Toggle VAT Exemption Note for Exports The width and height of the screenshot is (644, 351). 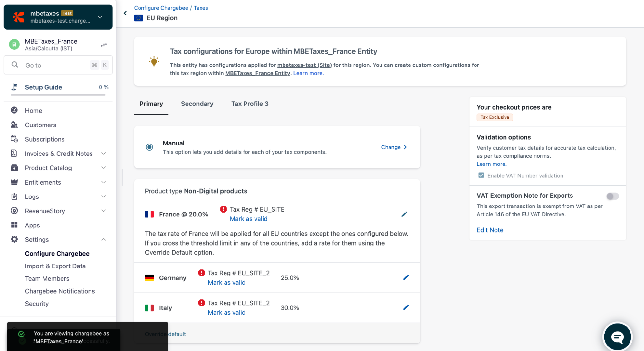[x=612, y=196]
